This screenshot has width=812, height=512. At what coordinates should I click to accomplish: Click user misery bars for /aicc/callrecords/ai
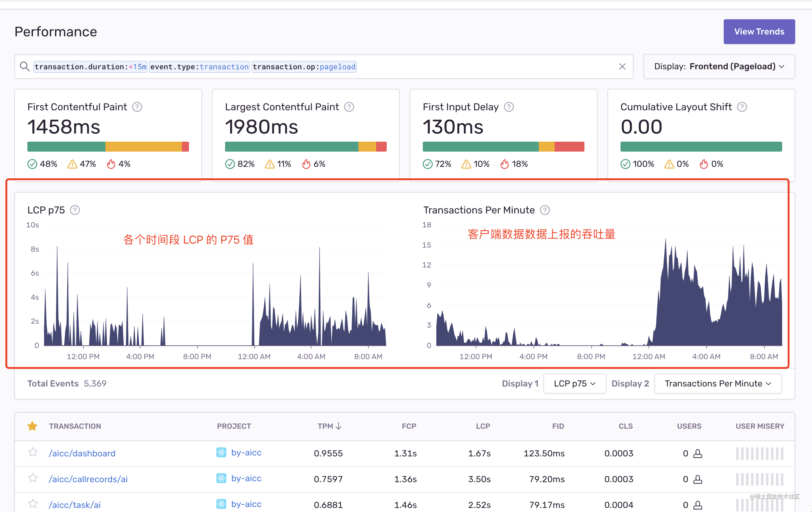coord(759,479)
